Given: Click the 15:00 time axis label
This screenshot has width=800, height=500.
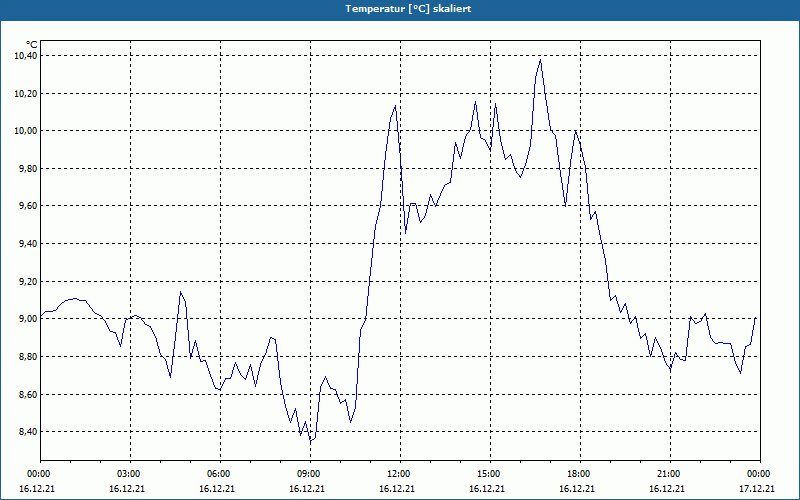Looking at the screenshot, I should [490, 474].
